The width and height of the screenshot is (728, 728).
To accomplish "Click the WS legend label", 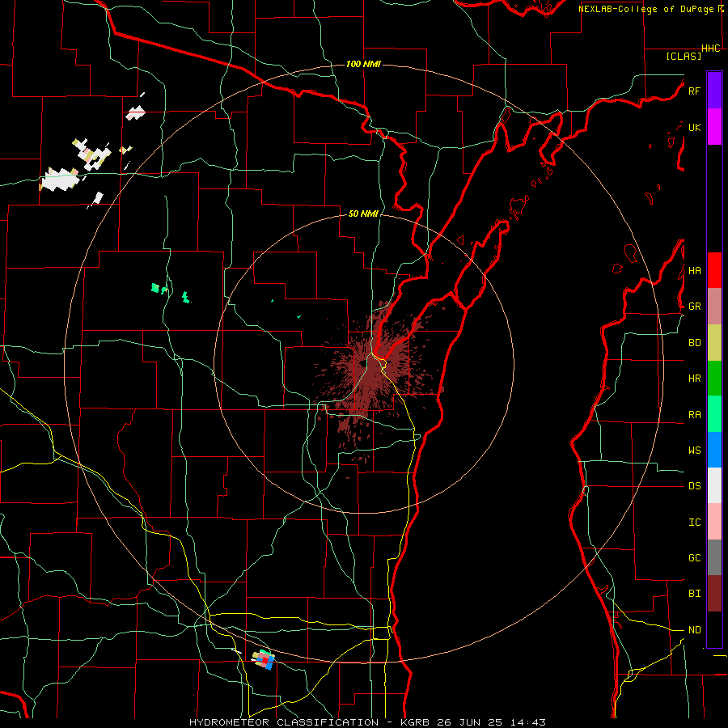I will coord(694,450).
